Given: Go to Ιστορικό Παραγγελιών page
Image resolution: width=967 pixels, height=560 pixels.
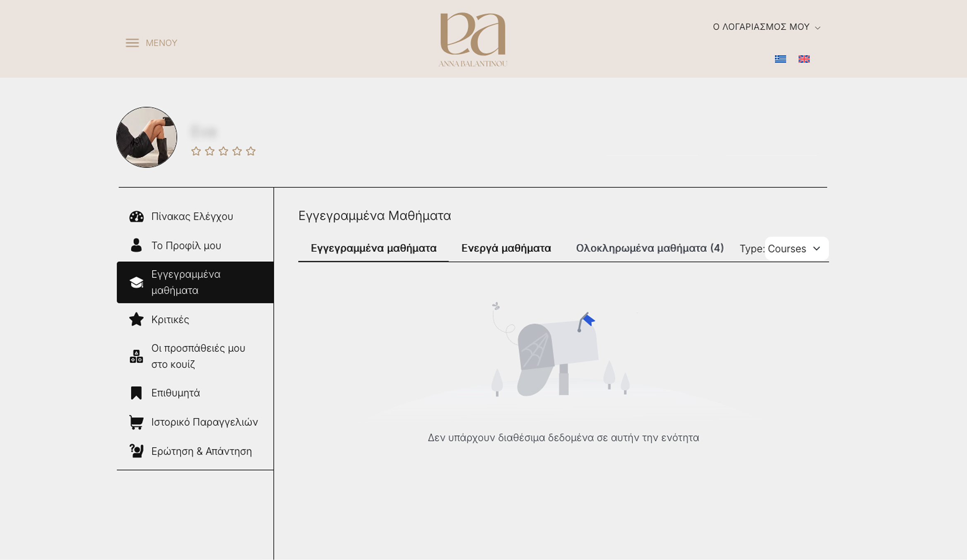Looking at the screenshot, I should (x=204, y=422).
